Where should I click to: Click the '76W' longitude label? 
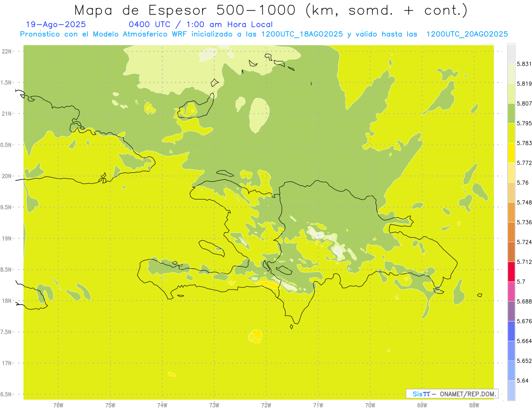click(x=58, y=405)
